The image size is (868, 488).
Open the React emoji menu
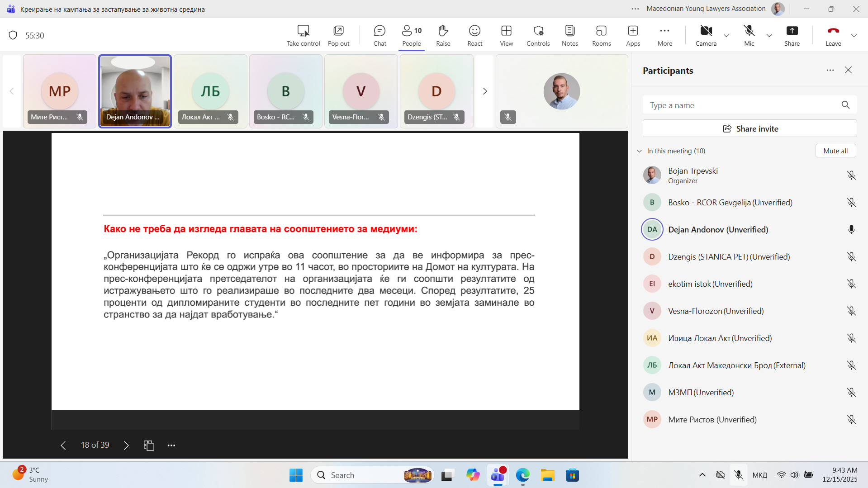click(474, 36)
